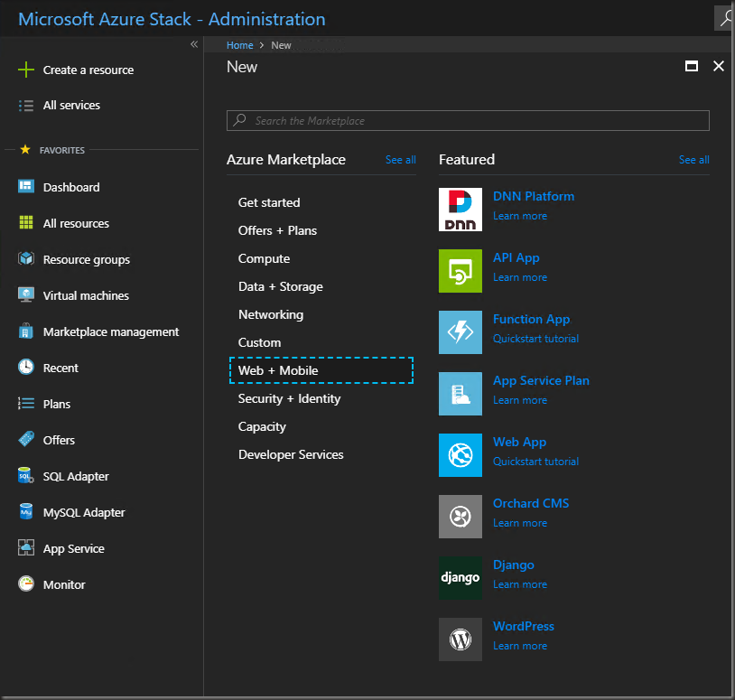Screen dimensions: 735x700
Task: Select the Web + Mobile category
Action: [x=321, y=370]
